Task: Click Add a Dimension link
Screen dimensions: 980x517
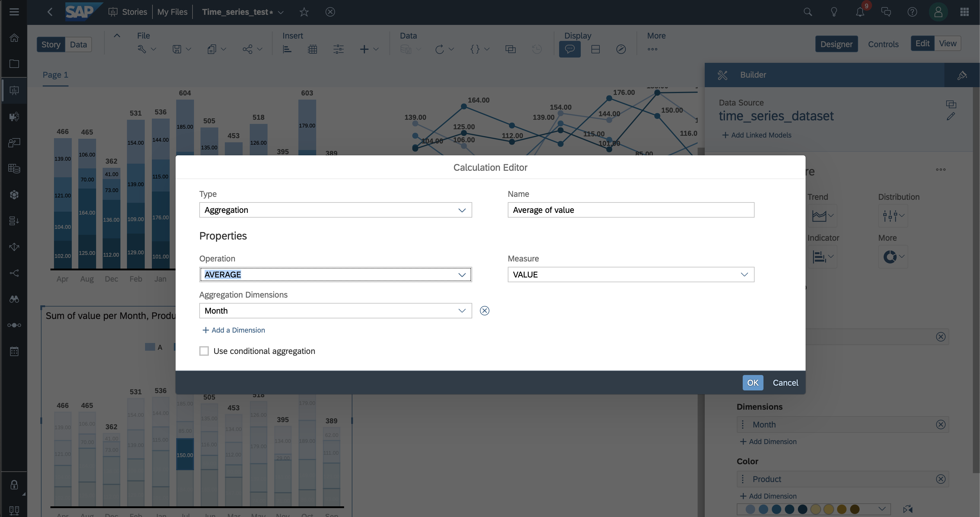Action: click(x=234, y=330)
